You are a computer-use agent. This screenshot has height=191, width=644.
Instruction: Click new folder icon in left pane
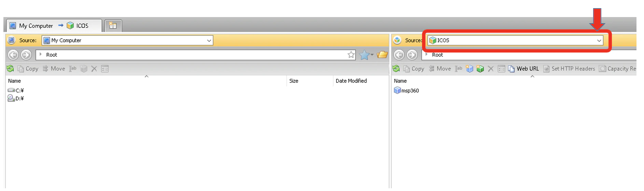tap(84, 69)
